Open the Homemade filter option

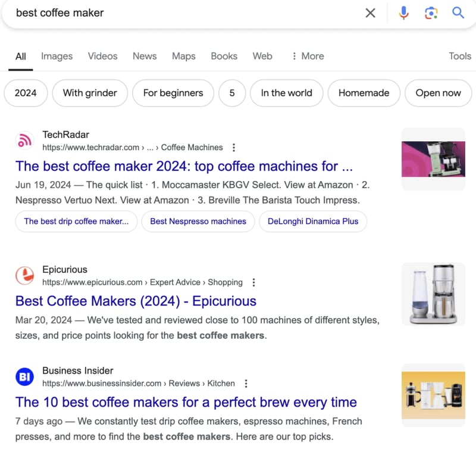tap(364, 93)
